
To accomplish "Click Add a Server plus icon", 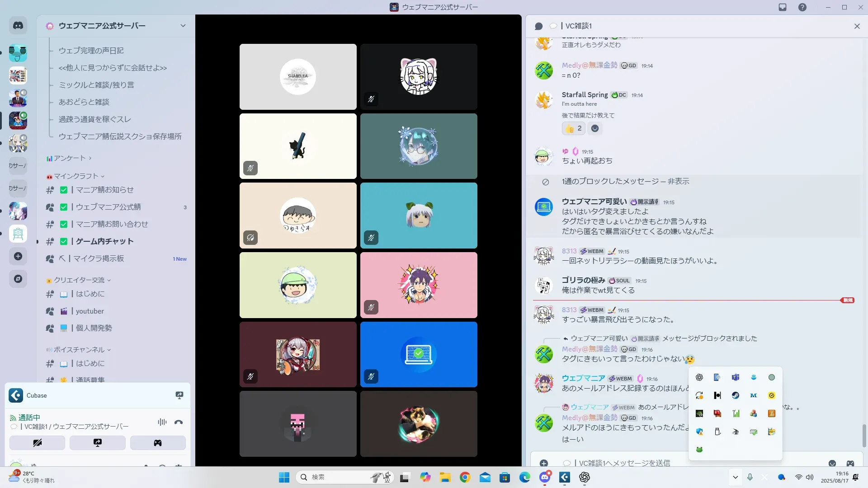I will [18, 256].
